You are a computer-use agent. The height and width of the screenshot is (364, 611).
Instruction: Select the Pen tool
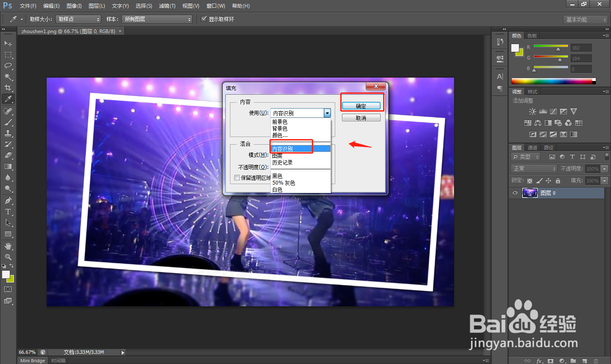8,201
